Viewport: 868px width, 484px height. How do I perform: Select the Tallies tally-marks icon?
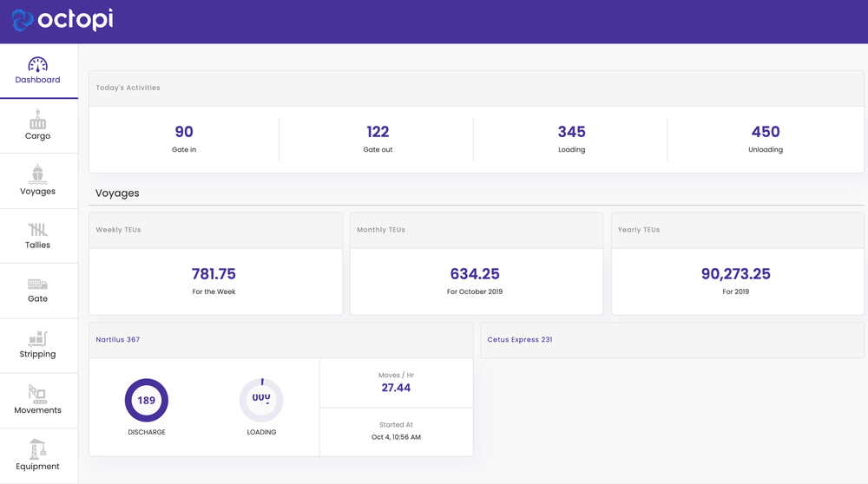pos(37,229)
